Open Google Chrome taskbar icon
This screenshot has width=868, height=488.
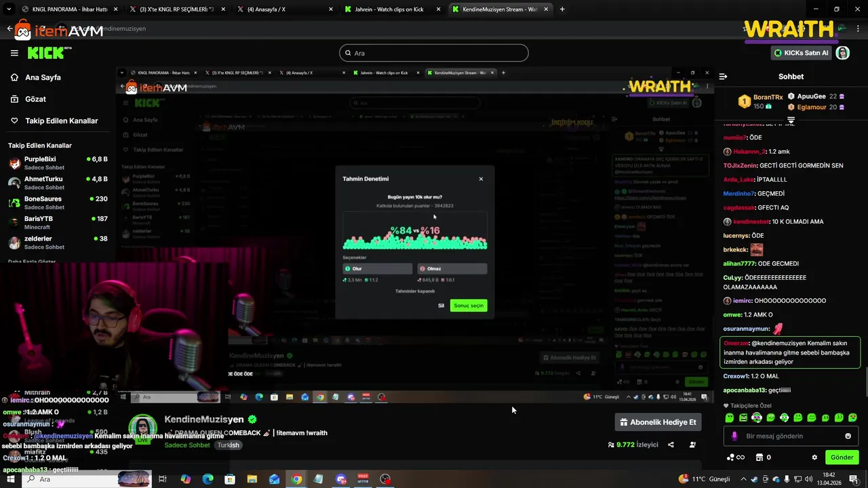pos(297,479)
